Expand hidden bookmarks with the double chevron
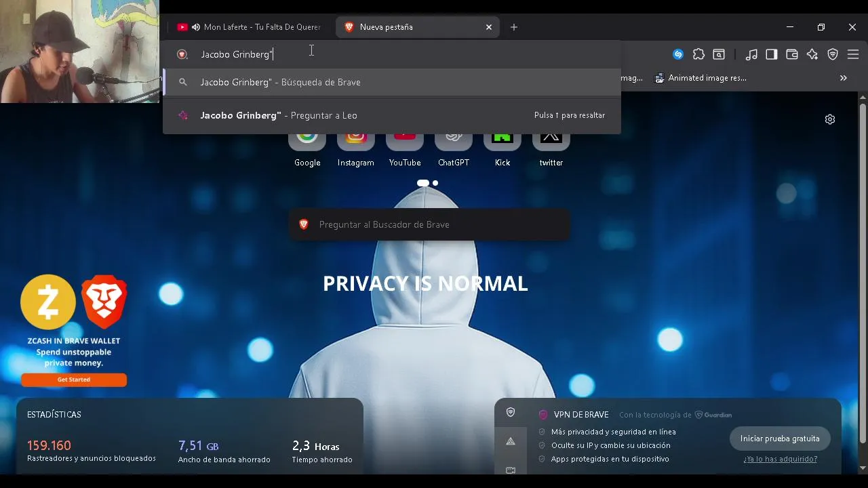Viewport: 868px width, 488px height. click(844, 78)
